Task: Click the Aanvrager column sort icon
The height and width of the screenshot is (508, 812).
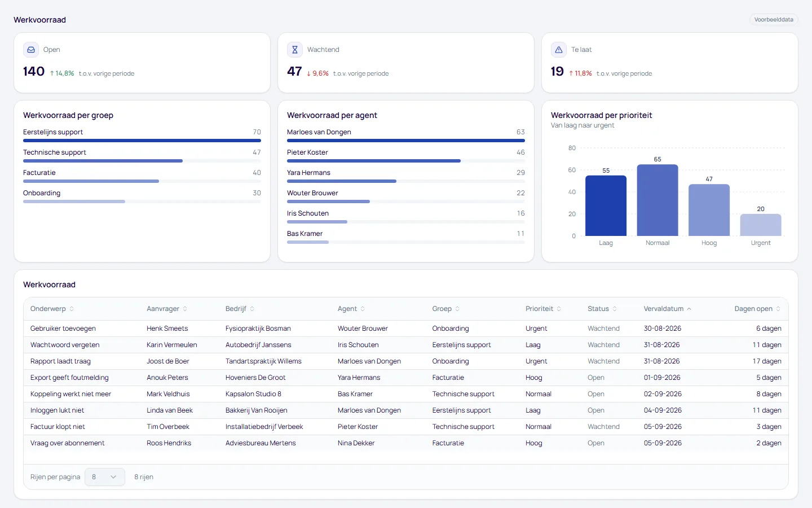Action: click(185, 309)
